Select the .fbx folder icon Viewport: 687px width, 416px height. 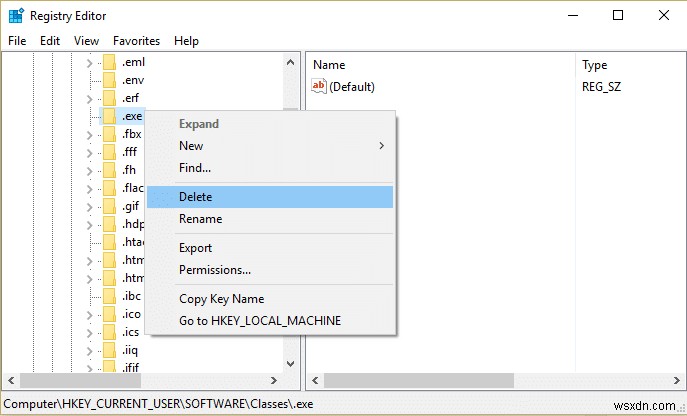tap(109, 134)
